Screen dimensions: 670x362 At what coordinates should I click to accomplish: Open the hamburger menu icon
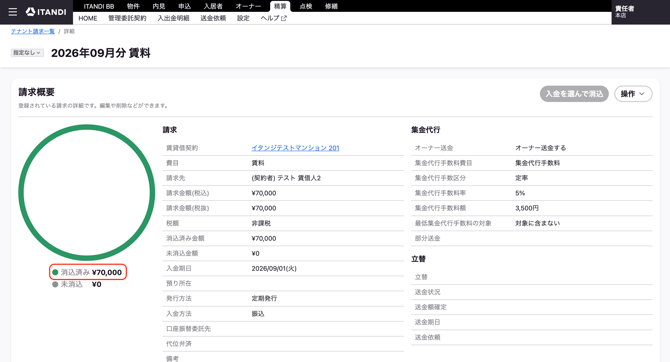[13, 12]
